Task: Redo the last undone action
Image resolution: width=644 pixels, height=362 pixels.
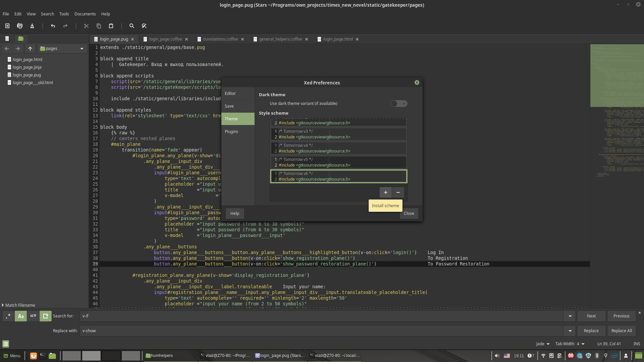Action: pos(65,26)
